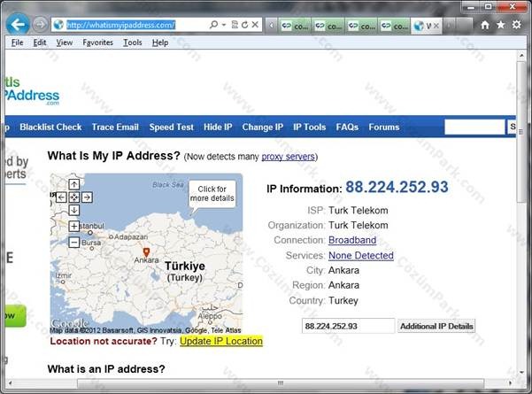Click the Ankara location marker on map
This screenshot has width=532, height=394.
tap(146, 252)
